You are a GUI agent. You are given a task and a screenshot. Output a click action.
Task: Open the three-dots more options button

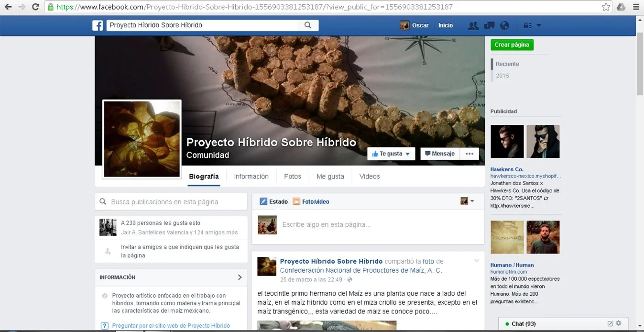(x=469, y=154)
